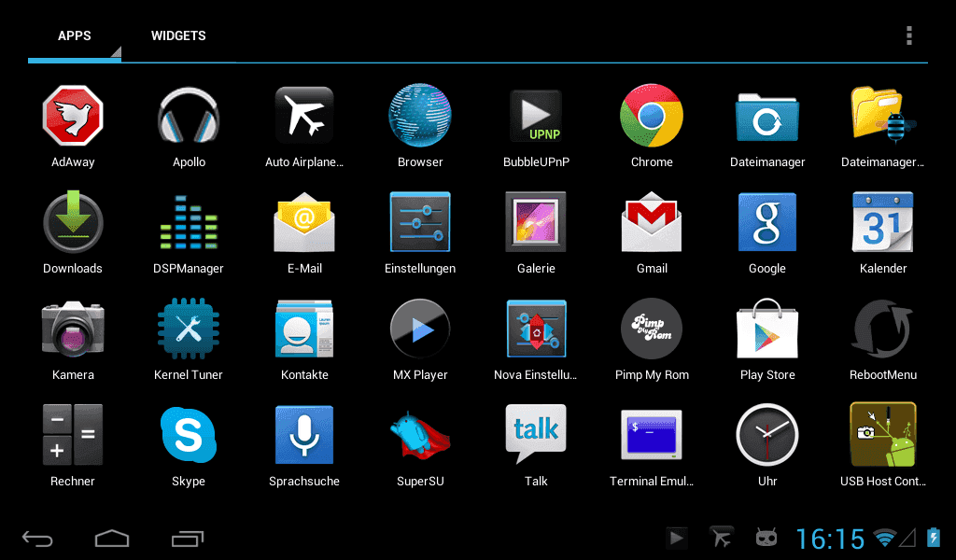Launch the Talk app
Viewport: 956px width, 560px height.
tap(536, 434)
